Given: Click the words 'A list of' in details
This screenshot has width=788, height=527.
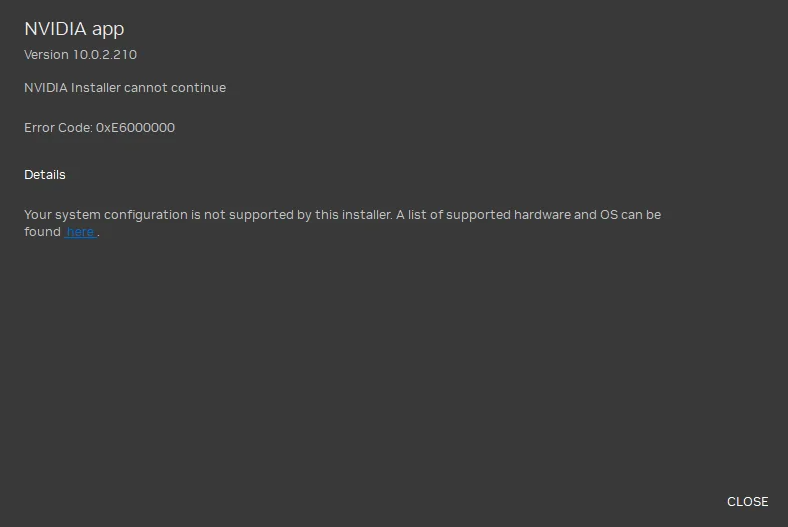Looking at the screenshot, I should point(412,215).
